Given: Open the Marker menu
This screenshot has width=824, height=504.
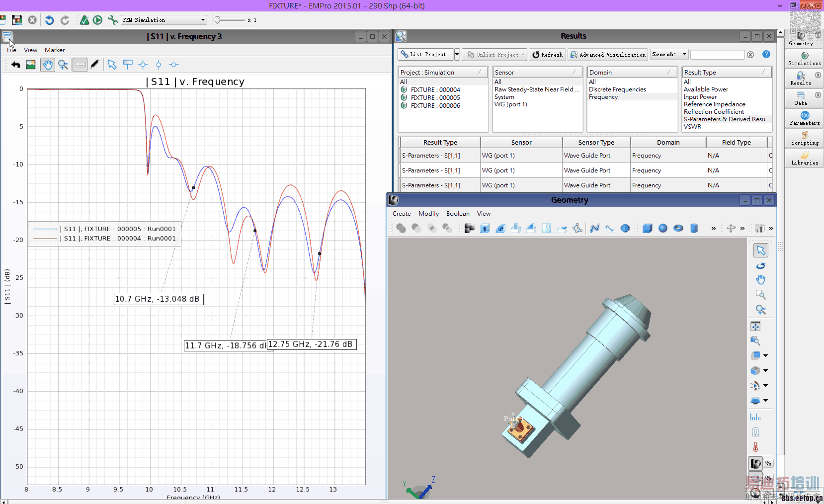Looking at the screenshot, I should click(x=54, y=50).
